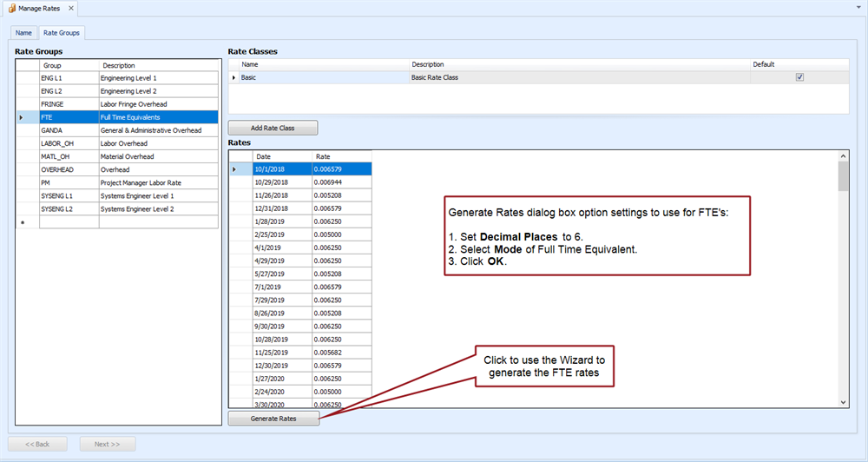Select the Rate Groups tab
Image resolution: width=868 pixels, height=462 pixels.
pyautogui.click(x=62, y=33)
